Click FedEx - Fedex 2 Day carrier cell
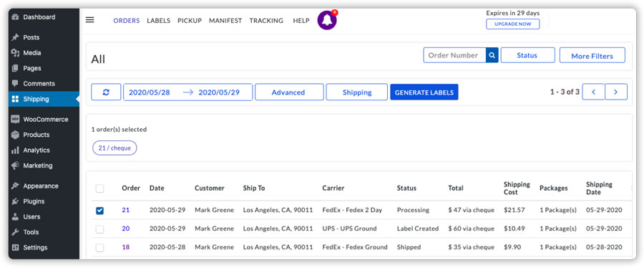This screenshot has height=268, width=644. 352,210
